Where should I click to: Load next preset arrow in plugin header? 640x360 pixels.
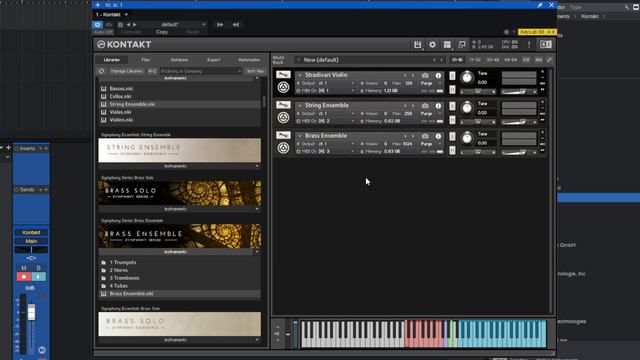[135, 24]
